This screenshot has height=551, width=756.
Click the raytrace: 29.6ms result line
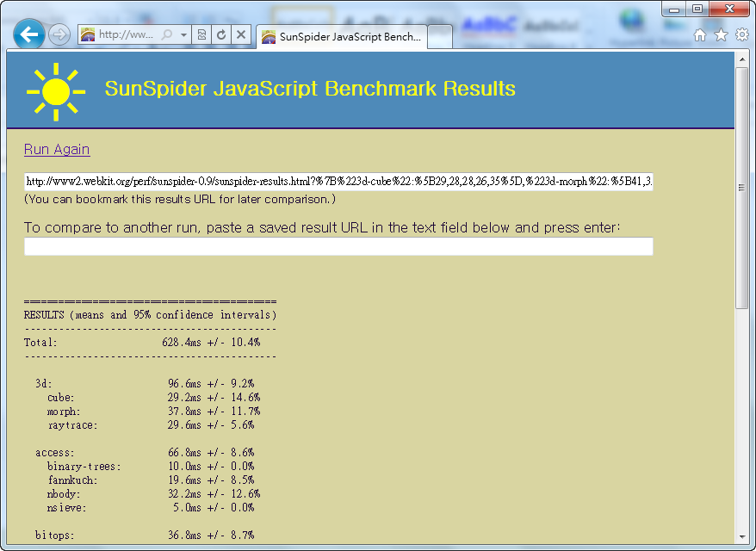[151, 425]
